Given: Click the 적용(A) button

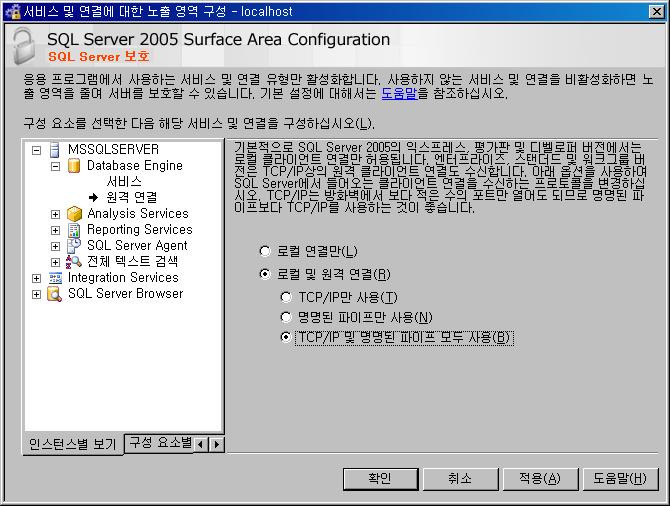Looking at the screenshot, I should click(540, 479).
